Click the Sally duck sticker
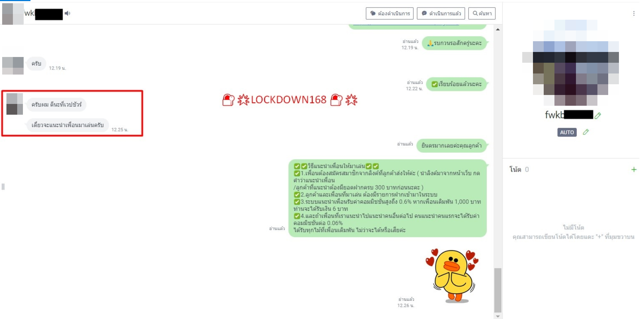 (453, 275)
